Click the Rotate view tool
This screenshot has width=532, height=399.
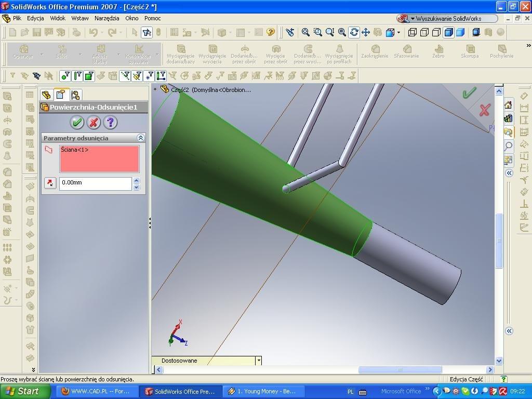pos(354,32)
